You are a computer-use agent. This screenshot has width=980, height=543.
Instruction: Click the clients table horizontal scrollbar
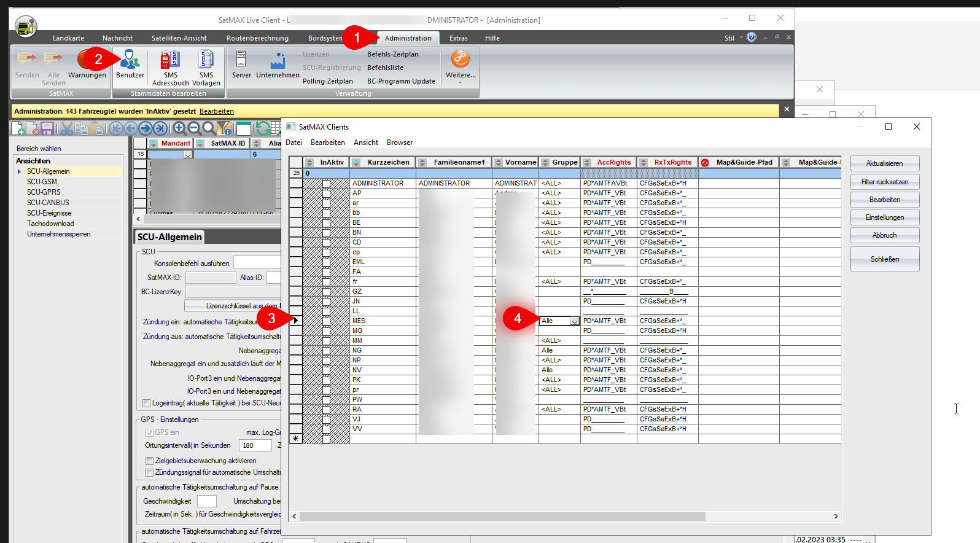[x=502, y=517]
